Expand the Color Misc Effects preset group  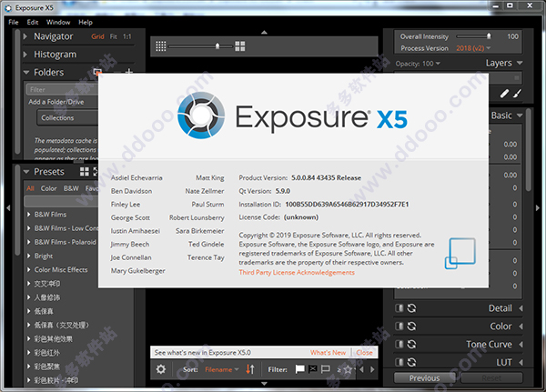click(29, 270)
